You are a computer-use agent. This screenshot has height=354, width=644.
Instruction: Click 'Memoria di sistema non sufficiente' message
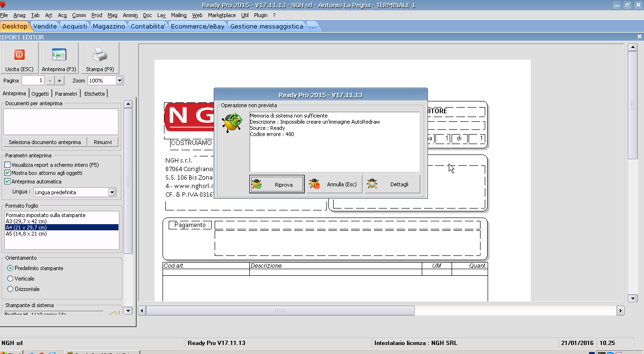(x=289, y=116)
